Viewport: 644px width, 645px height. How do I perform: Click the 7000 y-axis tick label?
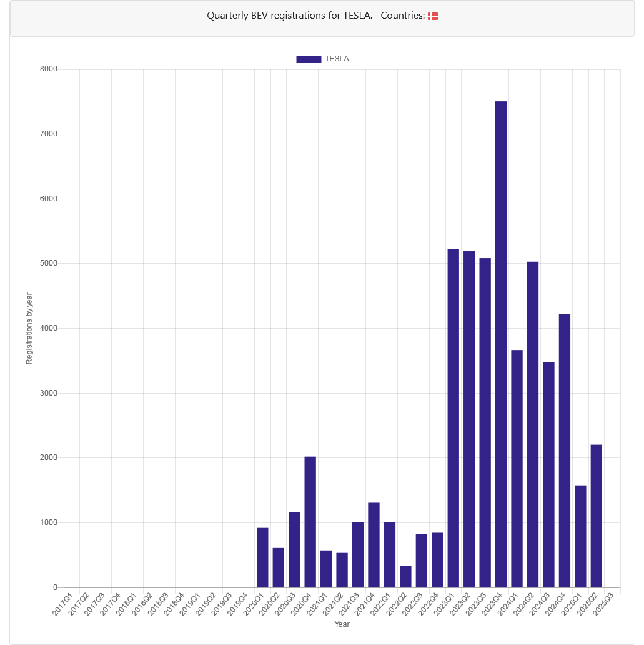pyautogui.click(x=49, y=134)
